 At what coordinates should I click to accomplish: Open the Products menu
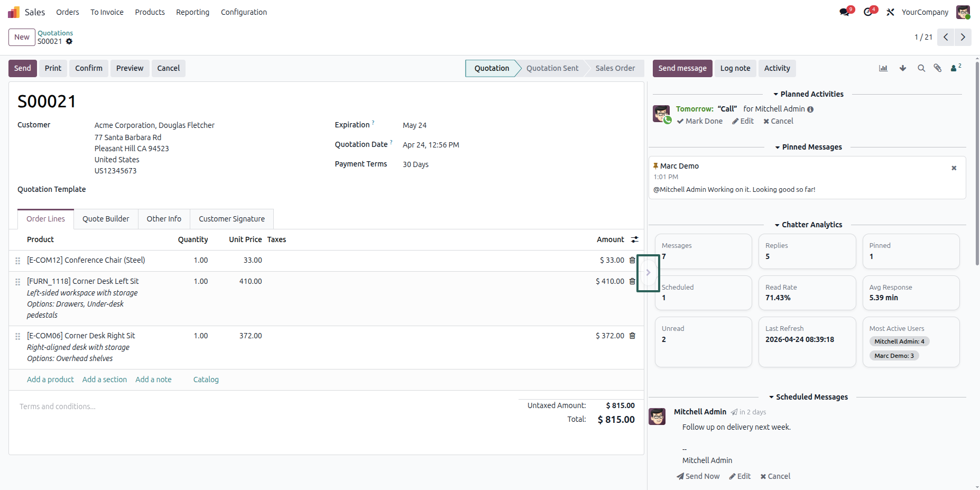pyautogui.click(x=150, y=12)
